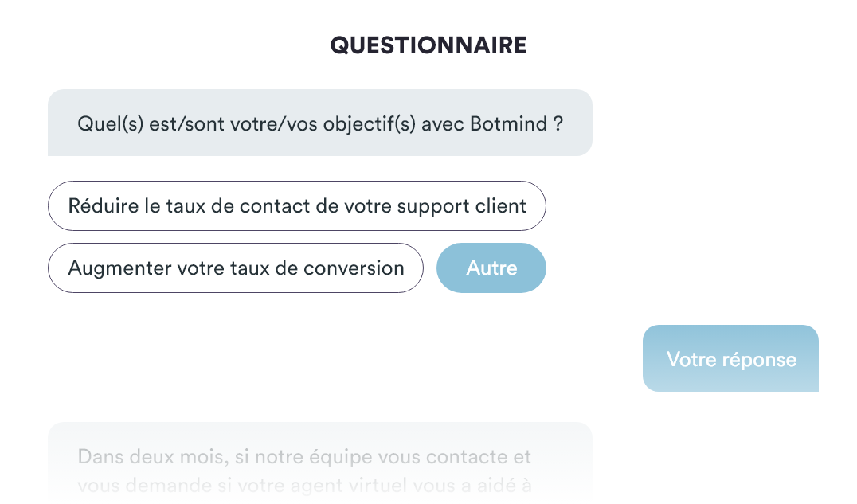Click the 'Votre réponse' bubble
Image resolution: width=857 pixels, height=504 pixels.
pyautogui.click(x=730, y=358)
